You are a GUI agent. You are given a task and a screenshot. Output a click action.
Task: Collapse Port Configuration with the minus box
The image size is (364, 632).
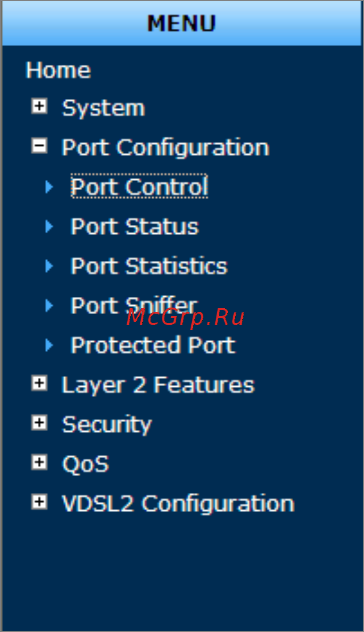(x=39, y=146)
